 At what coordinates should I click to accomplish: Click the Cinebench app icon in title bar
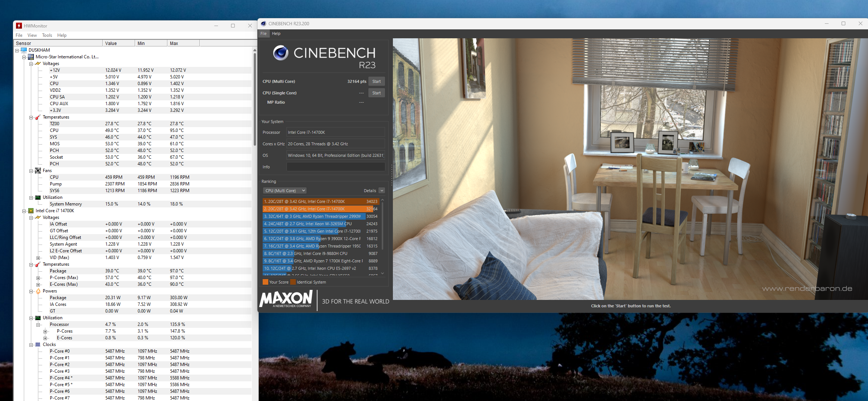coord(263,23)
